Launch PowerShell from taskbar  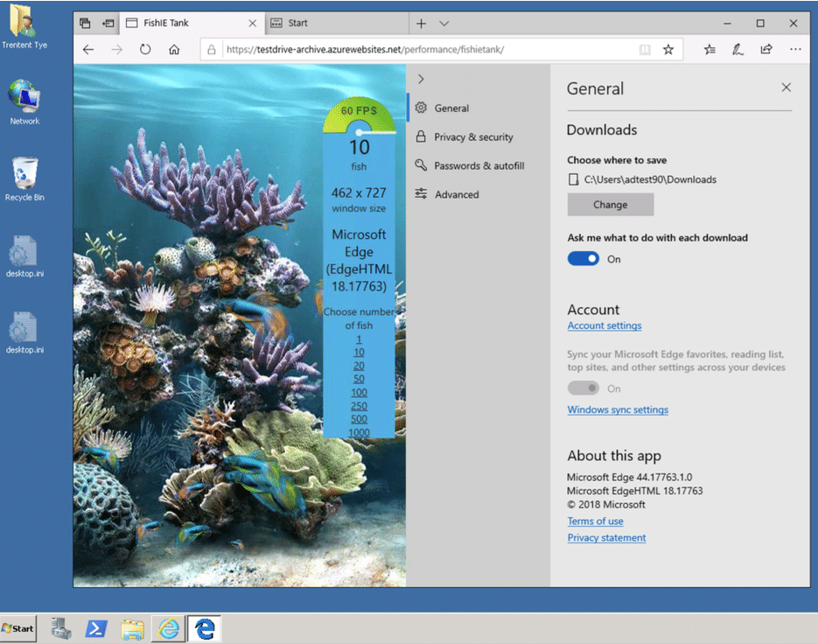[x=96, y=628]
